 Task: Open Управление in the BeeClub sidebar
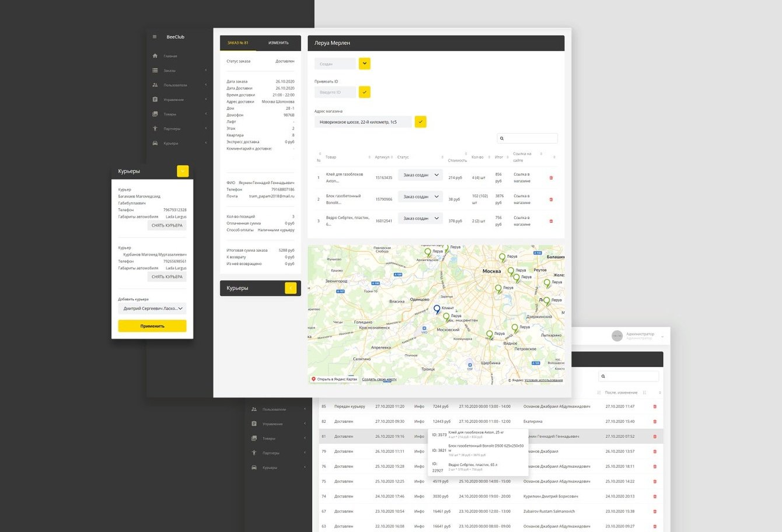pos(173,100)
